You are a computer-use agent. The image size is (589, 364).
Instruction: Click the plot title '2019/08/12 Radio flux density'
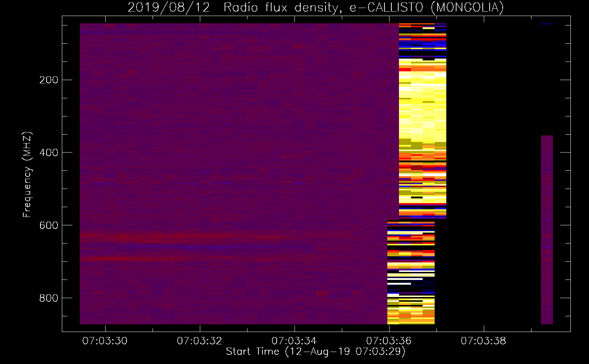315,7
